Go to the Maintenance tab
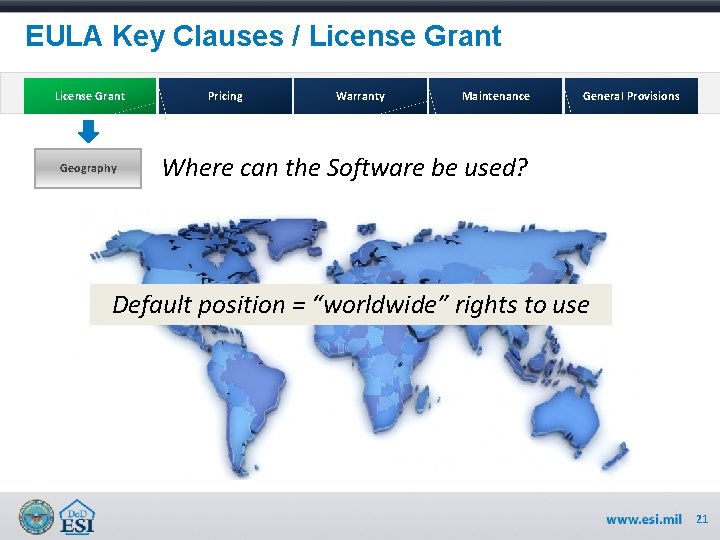Screen dimensions: 720x540 495,96
